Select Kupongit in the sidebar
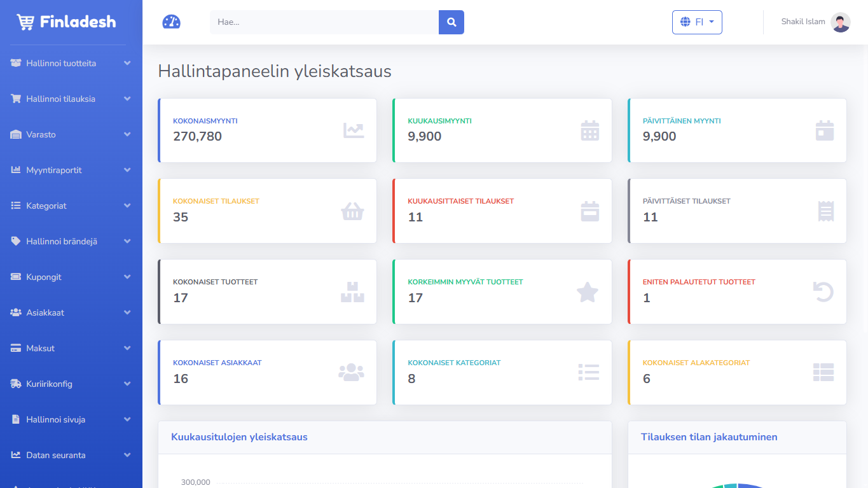Image resolution: width=868 pixels, height=488 pixels. (44, 277)
